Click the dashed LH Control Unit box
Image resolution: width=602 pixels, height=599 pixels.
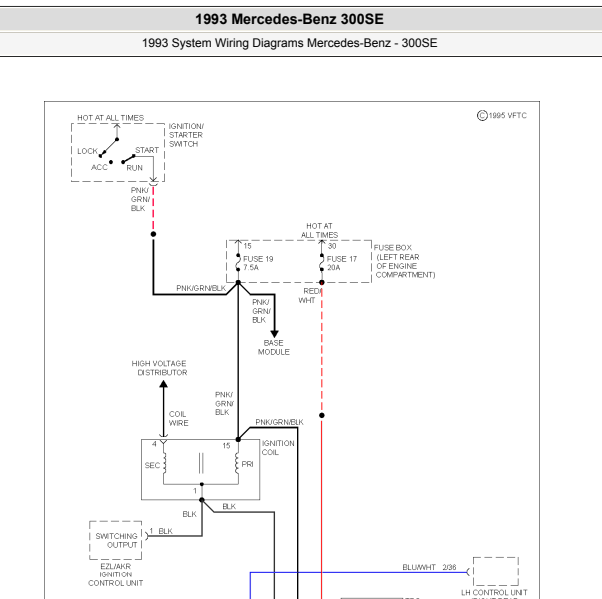[x=496, y=571]
